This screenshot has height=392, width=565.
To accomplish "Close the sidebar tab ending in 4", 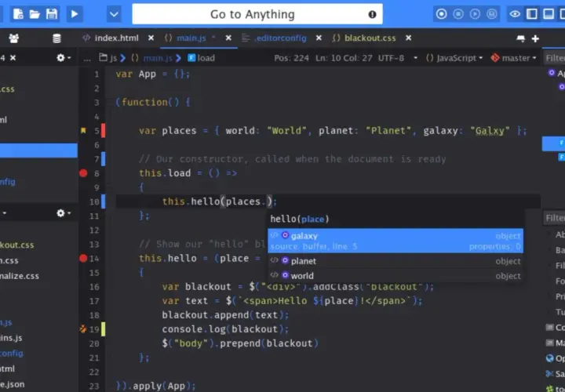I will tap(13, 57).
